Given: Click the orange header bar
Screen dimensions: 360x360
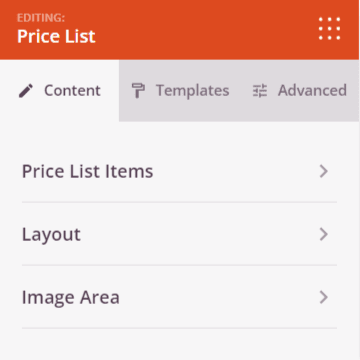Looking at the screenshot, I should click(179, 30).
